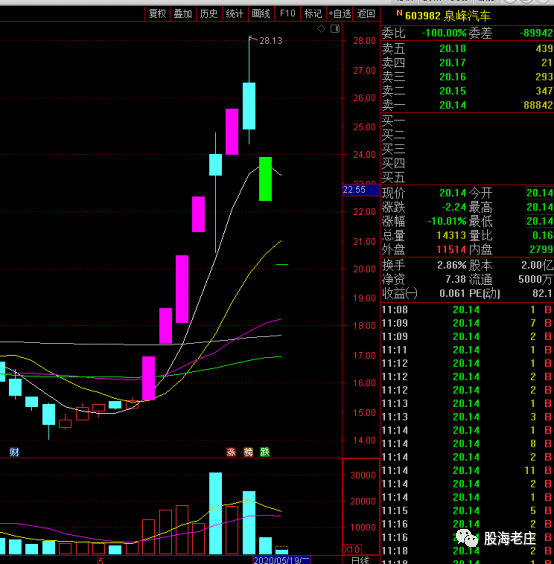Open the 统计 statistics tool

coord(235,14)
